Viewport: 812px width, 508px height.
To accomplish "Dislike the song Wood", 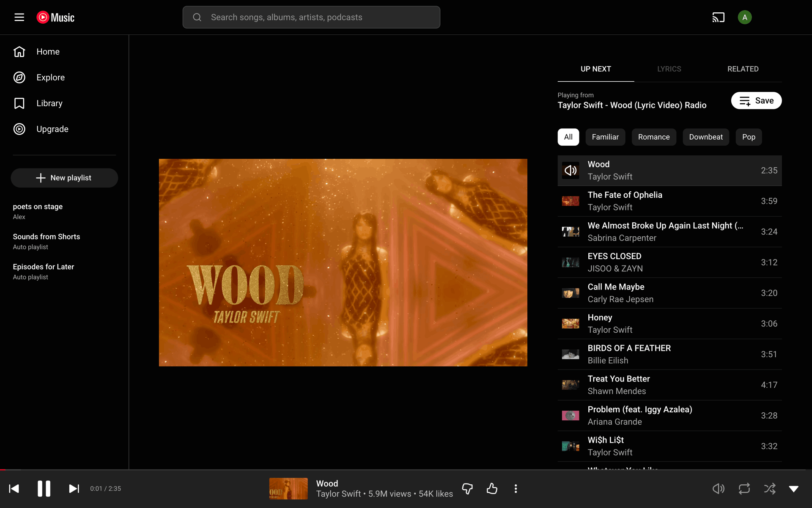I will pos(467,489).
